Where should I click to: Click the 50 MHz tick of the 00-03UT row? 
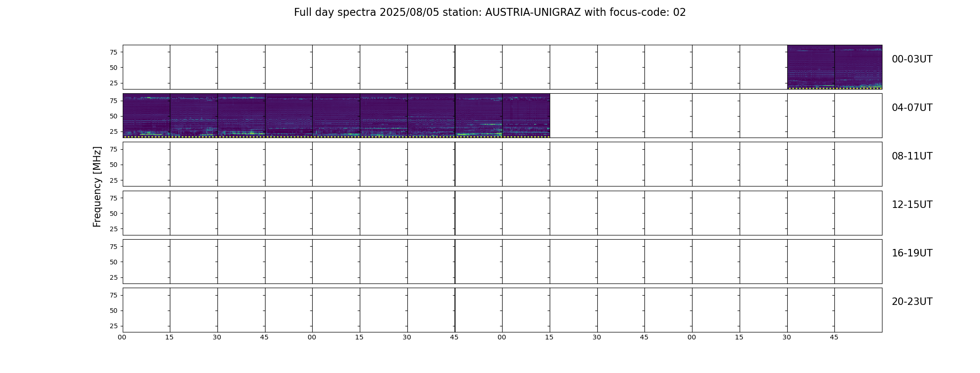pos(113,68)
